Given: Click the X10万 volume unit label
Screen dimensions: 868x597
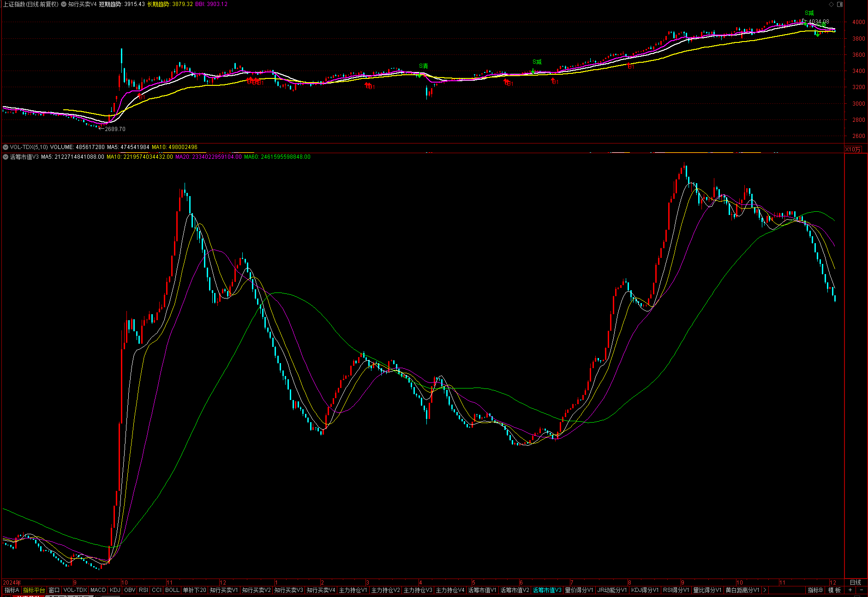Looking at the screenshot, I should point(853,149).
